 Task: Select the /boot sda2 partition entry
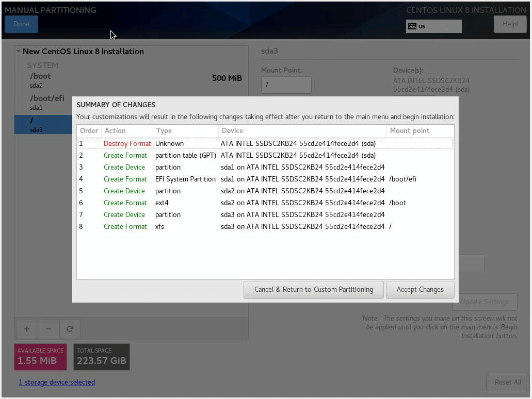click(131, 80)
